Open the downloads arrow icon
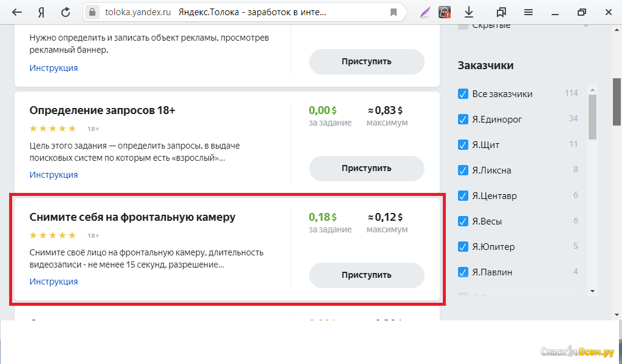Image resolution: width=622 pixels, height=364 pixels. point(469,13)
